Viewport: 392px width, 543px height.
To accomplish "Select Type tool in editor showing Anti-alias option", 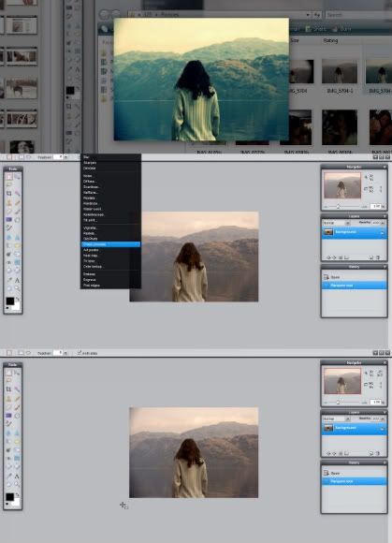I will tap(17, 477).
